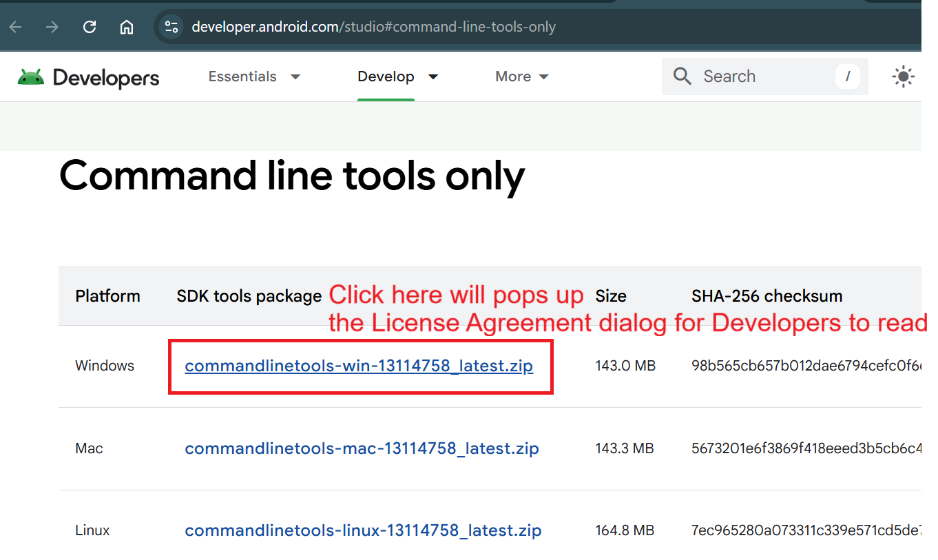Toggle the light/dark theme icon
The height and width of the screenshot is (560, 938).
tap(903, 76)
